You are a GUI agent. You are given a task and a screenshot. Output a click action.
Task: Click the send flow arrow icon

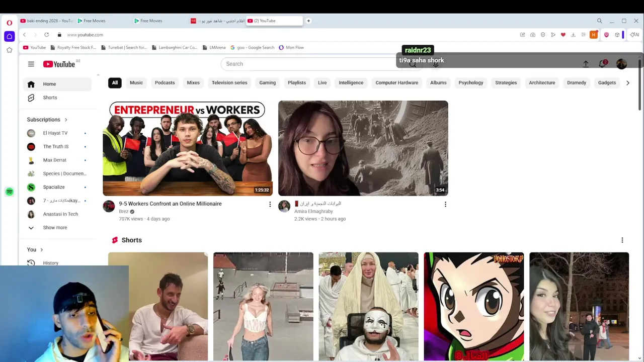point(553,35)
